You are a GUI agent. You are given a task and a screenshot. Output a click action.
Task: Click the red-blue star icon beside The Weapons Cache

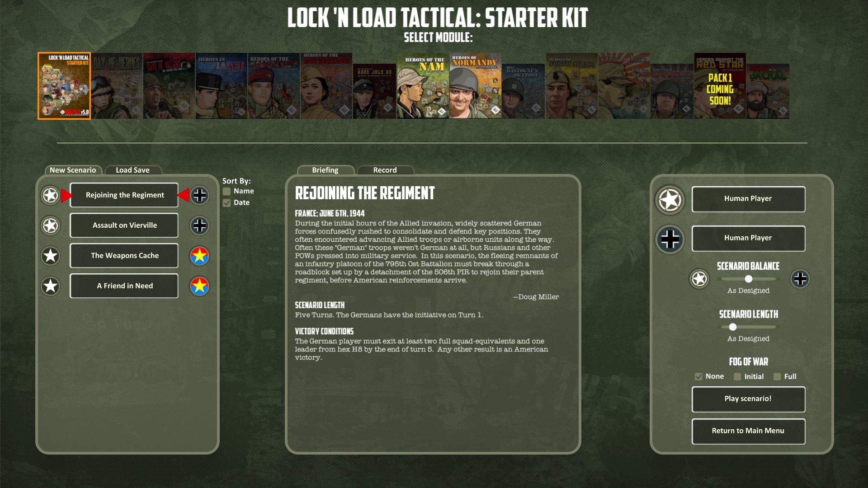coord(199,256)
